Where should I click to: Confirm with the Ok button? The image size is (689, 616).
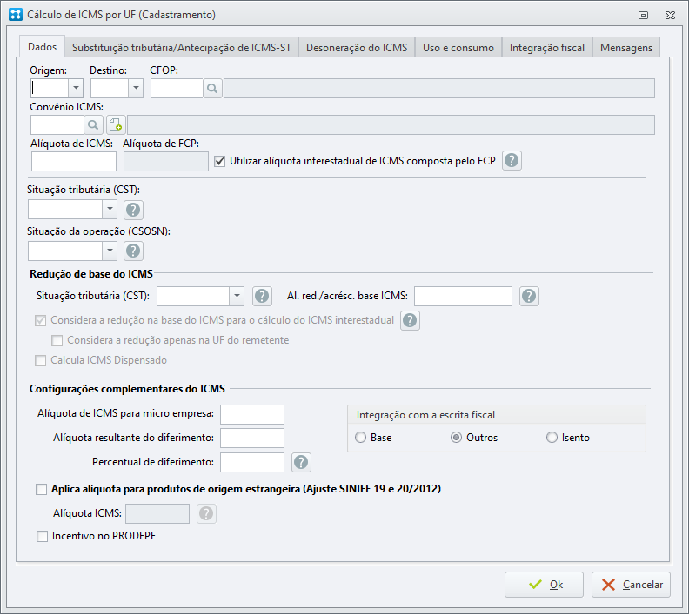pos(544,585)
